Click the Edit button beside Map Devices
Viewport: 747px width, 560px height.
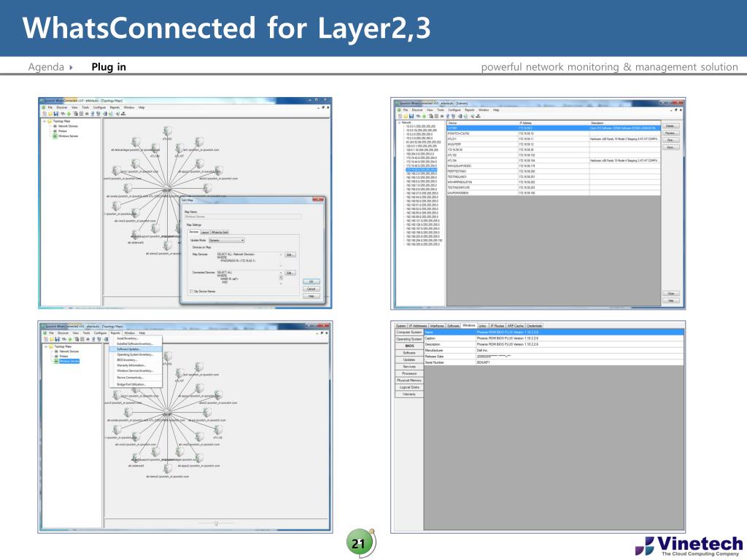tap(290, 254)
